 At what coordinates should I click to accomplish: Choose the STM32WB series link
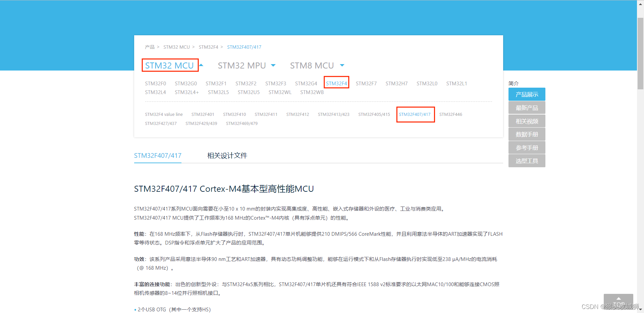point(312,92)
